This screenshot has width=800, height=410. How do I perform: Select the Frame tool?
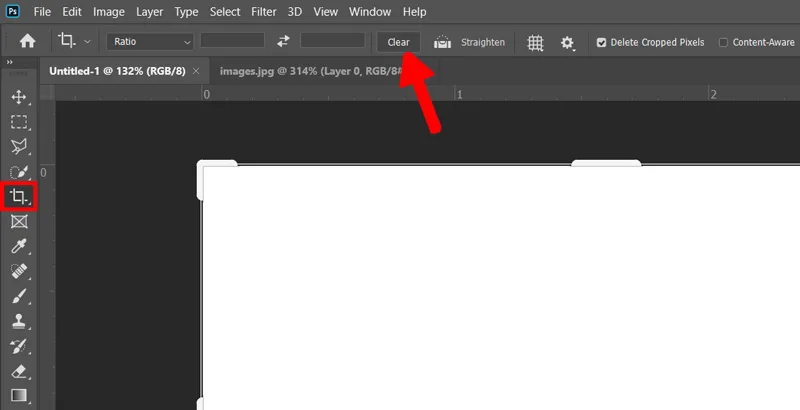[19, 221]
